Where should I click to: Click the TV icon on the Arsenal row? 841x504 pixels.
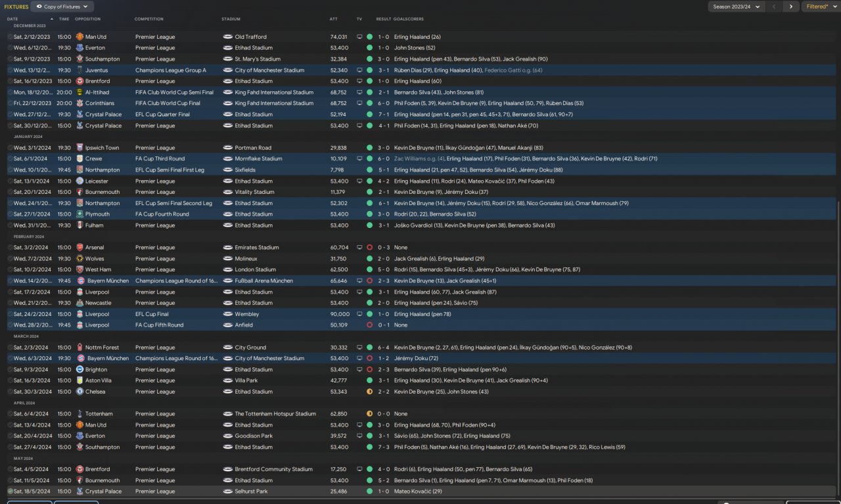tap(359, 248)
